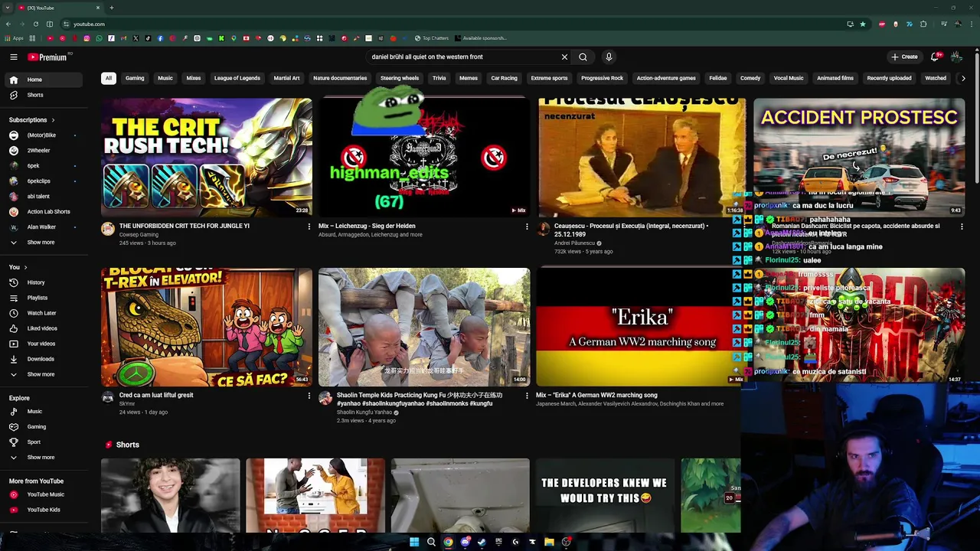Bookmark this page with star icon
The height and width of the screenshot is (551, 980).
[x=863, y=24]
